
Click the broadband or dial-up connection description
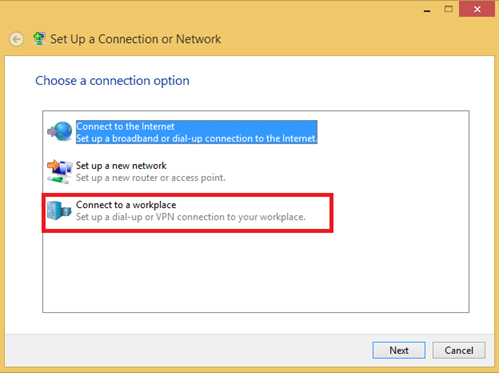point(197,138)
